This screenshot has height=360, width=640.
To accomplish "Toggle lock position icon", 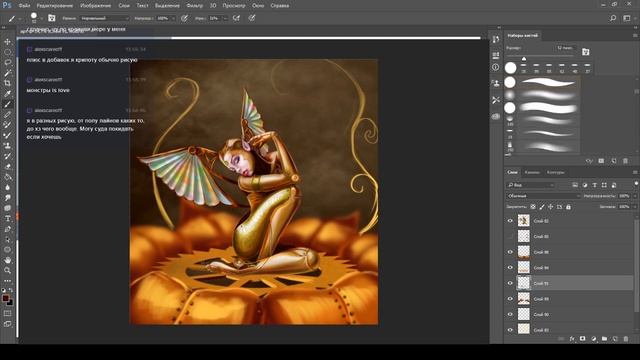I will pyautogui.click(x=551, y=207).
